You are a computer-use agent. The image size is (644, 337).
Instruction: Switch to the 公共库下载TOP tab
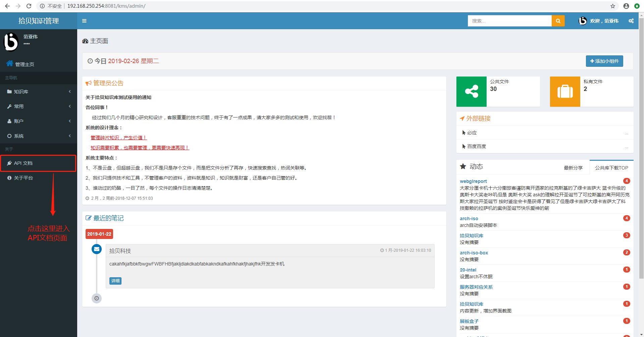click(x=611, y=168)
